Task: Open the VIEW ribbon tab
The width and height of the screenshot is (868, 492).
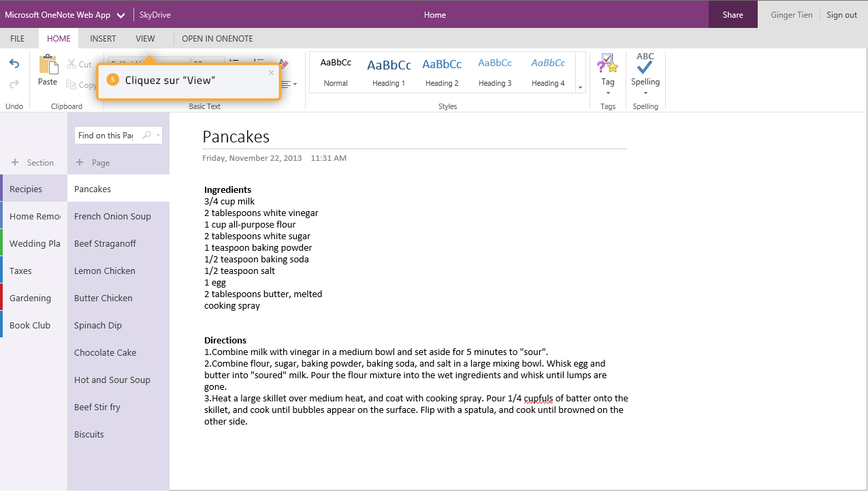Action: (145, 38)
